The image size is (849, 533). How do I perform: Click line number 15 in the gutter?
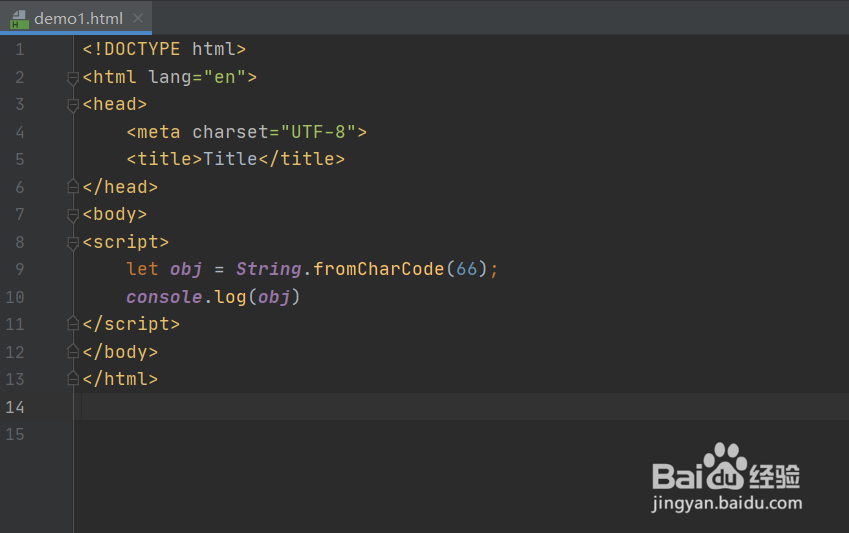pyautogui.click(x=15, y=434)
